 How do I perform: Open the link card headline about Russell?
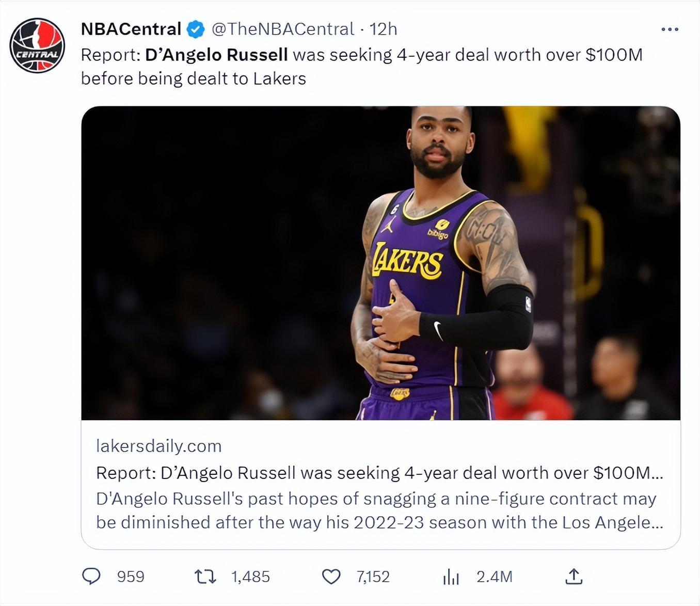coord(379,473)
